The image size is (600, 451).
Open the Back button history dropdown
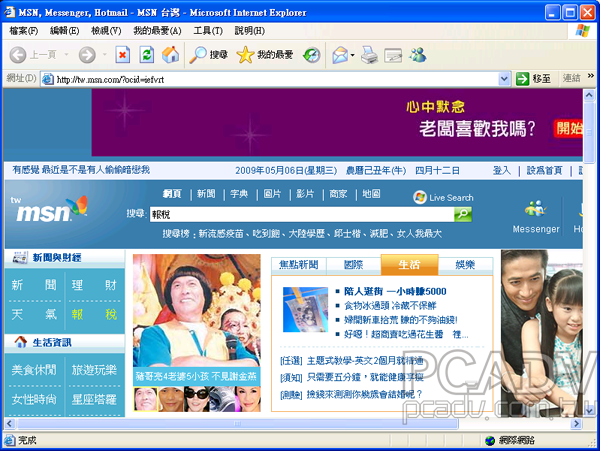click(x=66, y=55)
